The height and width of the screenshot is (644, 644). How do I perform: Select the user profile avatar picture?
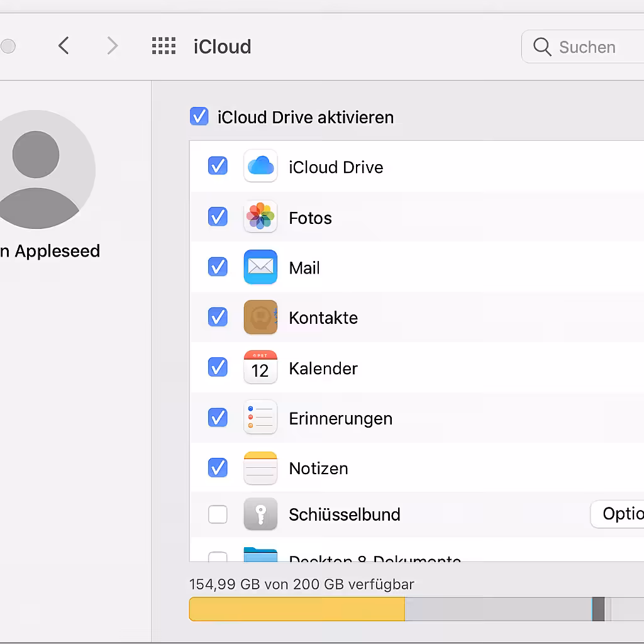tap(36, 169)
